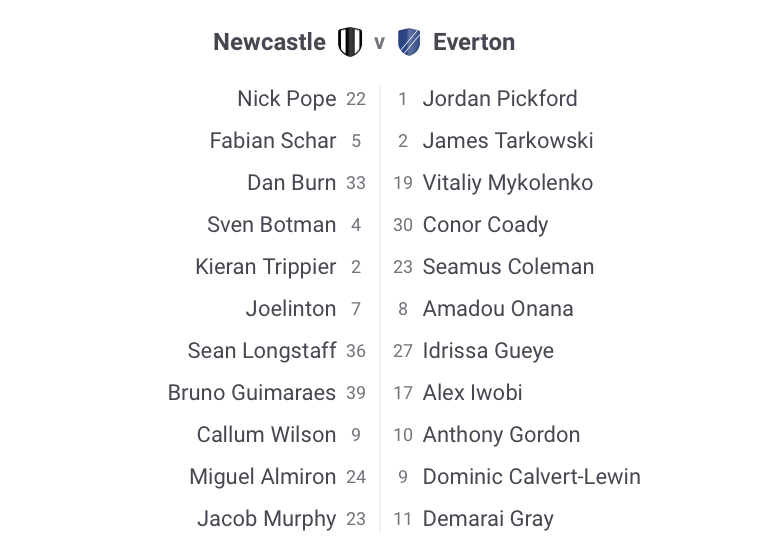Click the Everton club crest icon

408,42
